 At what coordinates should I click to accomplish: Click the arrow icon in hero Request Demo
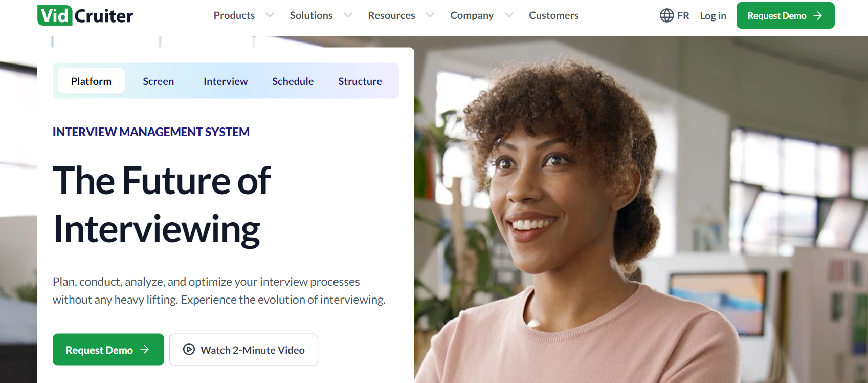click(x=145, y=349)
